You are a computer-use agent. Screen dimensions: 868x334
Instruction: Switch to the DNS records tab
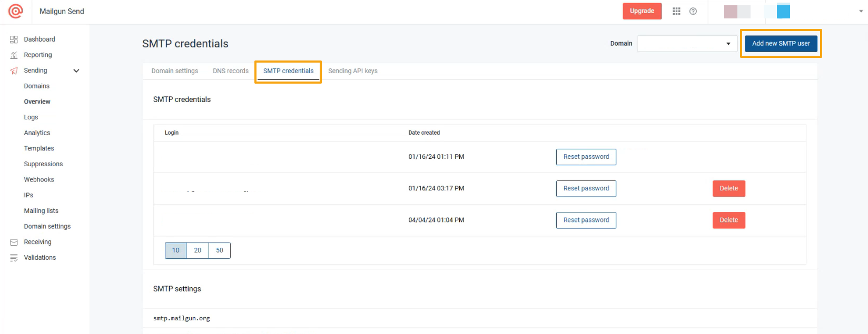230,71
